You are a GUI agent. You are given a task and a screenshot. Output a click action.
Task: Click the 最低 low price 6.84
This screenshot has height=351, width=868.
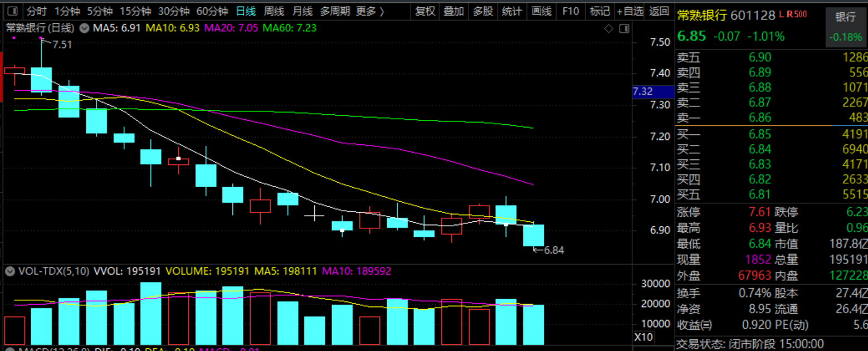(760, 243)
